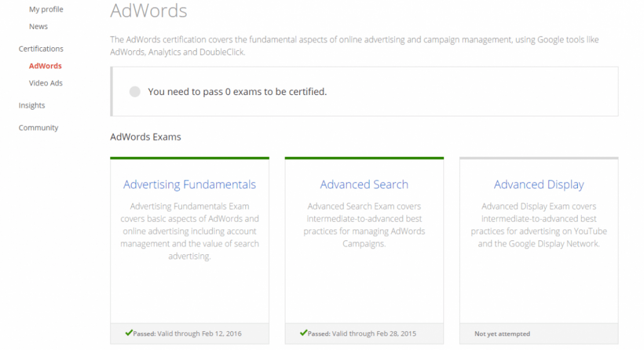Screen dimensions: 644x350
Task: Click Advertising Fundamentals exam description text
Action: [x=189, y=231]
